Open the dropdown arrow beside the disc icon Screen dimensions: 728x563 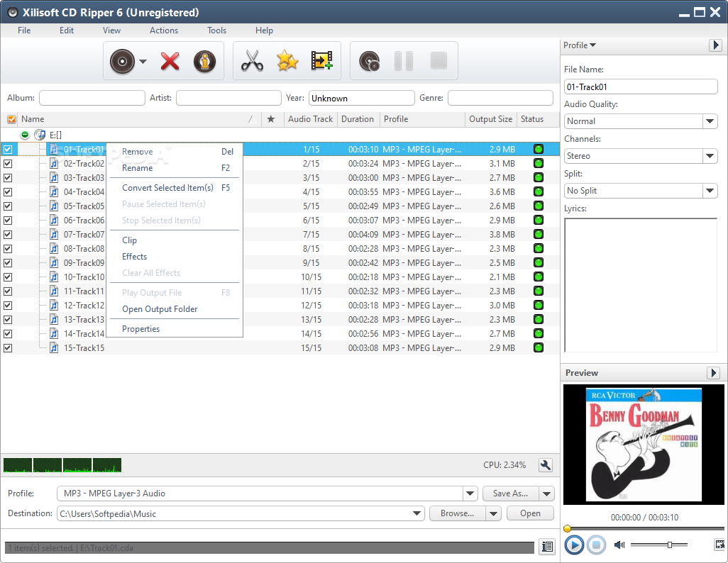coord(143,61)
